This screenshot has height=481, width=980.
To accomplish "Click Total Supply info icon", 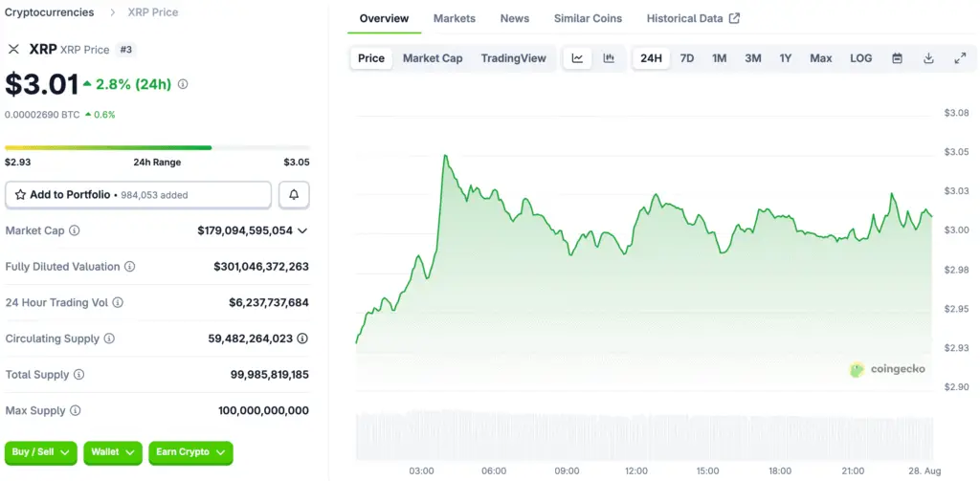I will [x=78, y=375].
